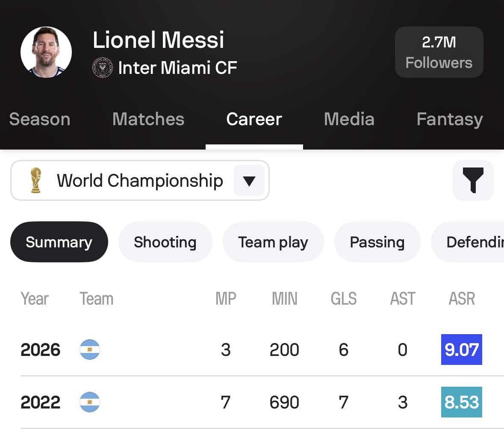This screenshot has width=504, height=429.
Task: Select the Shooting stats pill
Action: [x=165, y=242]
